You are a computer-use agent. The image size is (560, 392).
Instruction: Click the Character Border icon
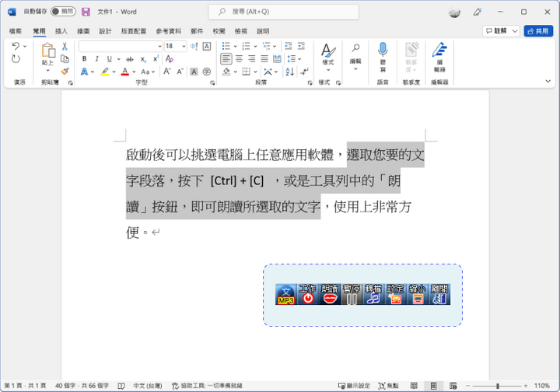click(207, 46)
